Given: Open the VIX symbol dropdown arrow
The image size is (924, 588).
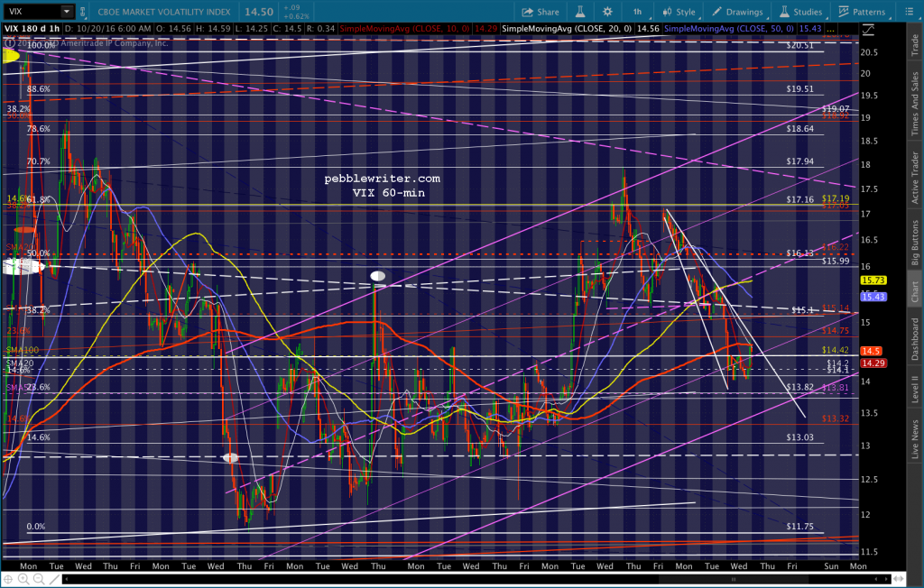Looking at the screenshot, I should coord(67,11).
